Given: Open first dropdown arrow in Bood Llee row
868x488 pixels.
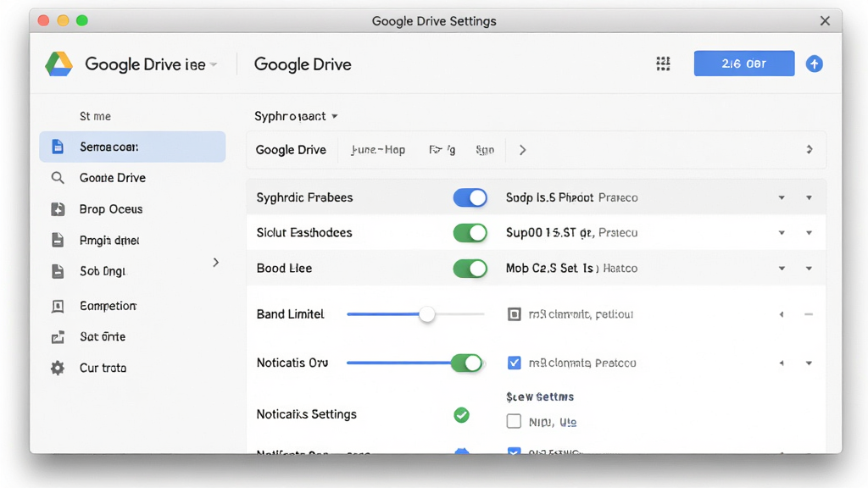Looking at the screenshot, I should (782, 269).
